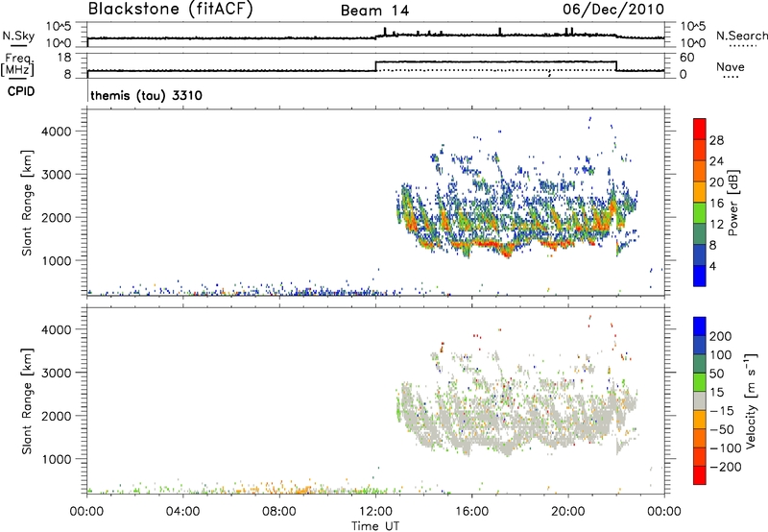The image size is (768, 532).
Task: Click the '20:00' time axis label
Action: pos(568,512)
